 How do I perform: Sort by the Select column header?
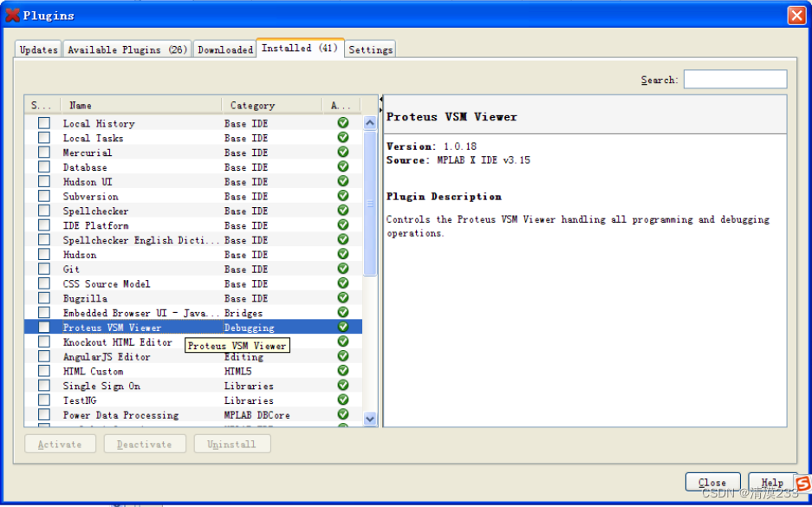[42, 105]
